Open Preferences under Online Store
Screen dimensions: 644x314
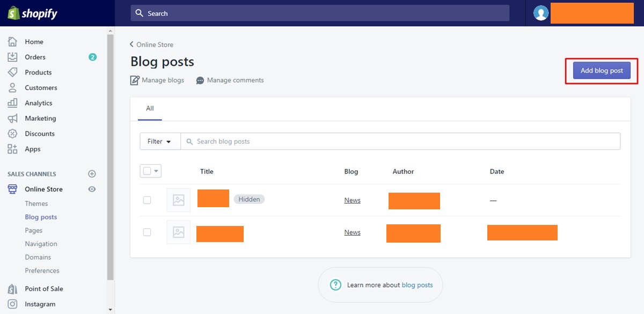point(42,271)
